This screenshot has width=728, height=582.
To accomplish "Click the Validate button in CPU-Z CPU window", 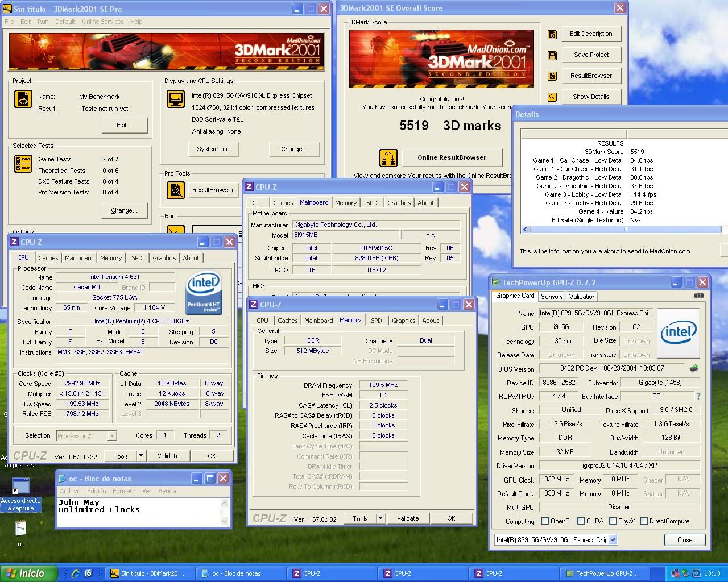I will coord(168,456).
